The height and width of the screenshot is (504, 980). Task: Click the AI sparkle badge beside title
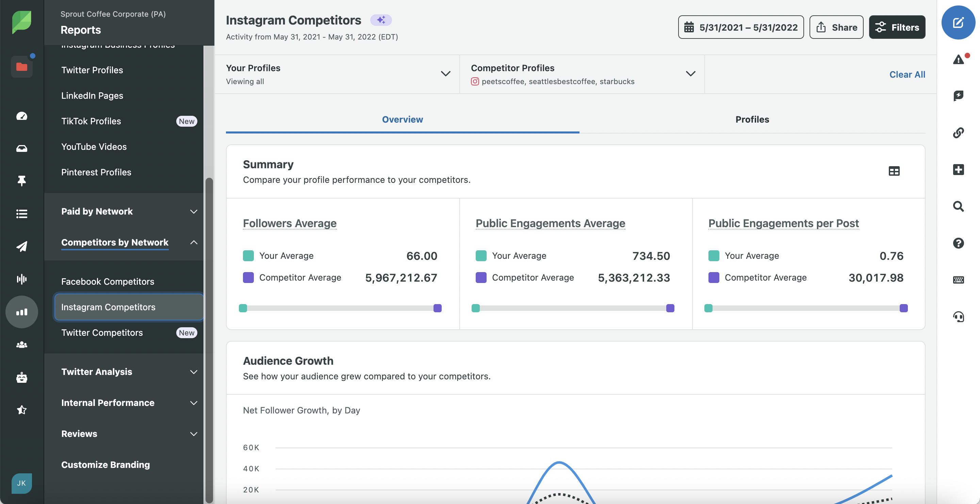[x=381, y=20]
